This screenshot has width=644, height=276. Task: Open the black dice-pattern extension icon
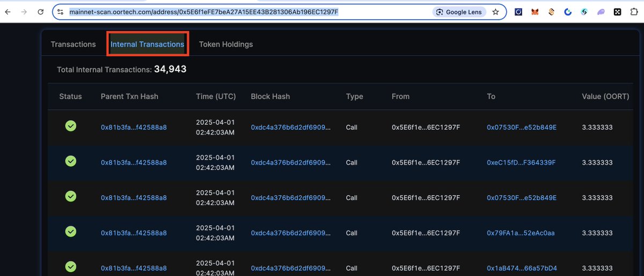tap(617, 12)
